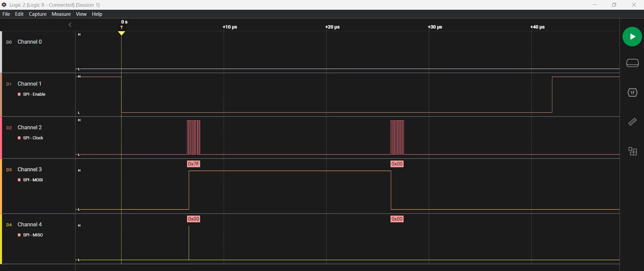Select the second 0x00 MISO decoded bubble

[397, 219]
